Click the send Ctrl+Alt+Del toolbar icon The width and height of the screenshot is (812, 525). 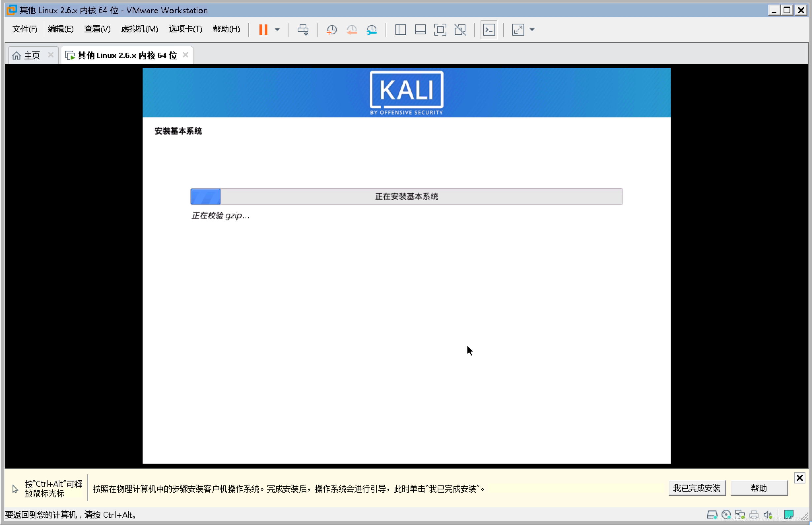pyautogui.click(x=303, y=30)
